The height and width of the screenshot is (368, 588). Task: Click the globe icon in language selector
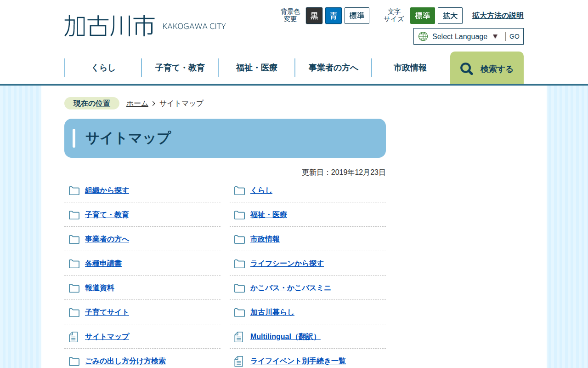[423, 36]
